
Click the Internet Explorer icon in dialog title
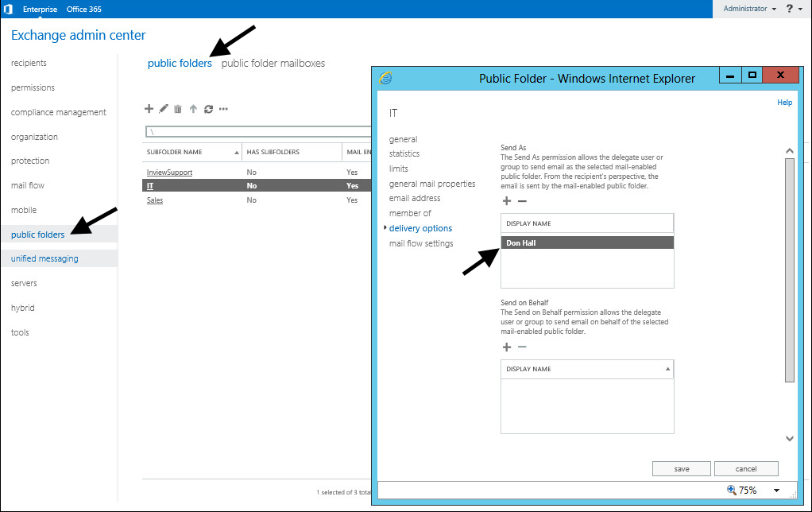(386, 78)
